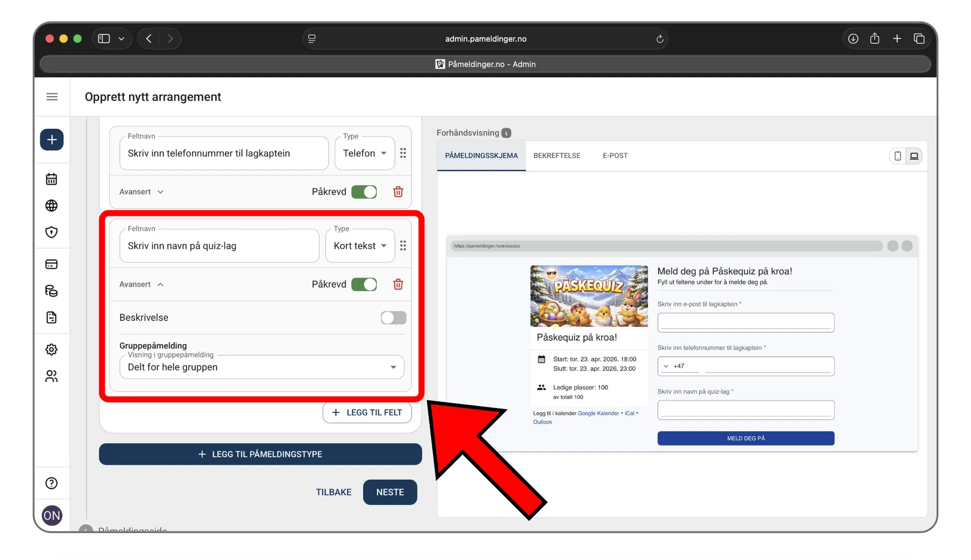Open the Kort tekst type dropdown
Viewport: 971px width, 560px height.
click(x=360, y=246)
